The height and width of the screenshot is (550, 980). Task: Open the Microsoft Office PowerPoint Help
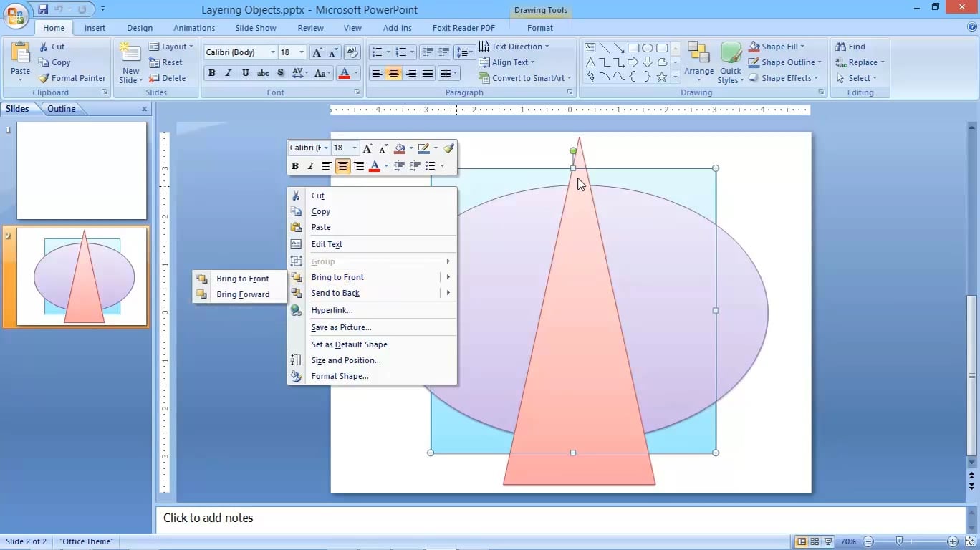click(972, 27)
